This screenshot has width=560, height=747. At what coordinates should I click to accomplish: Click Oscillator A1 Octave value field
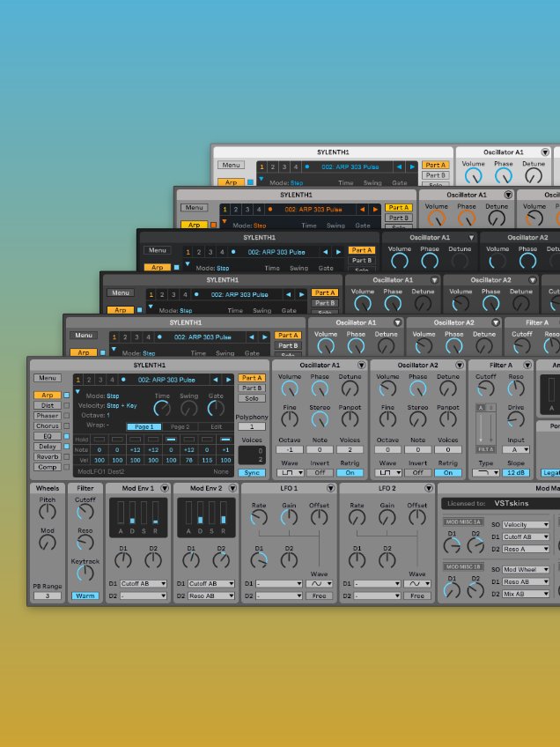pos(290,449)
